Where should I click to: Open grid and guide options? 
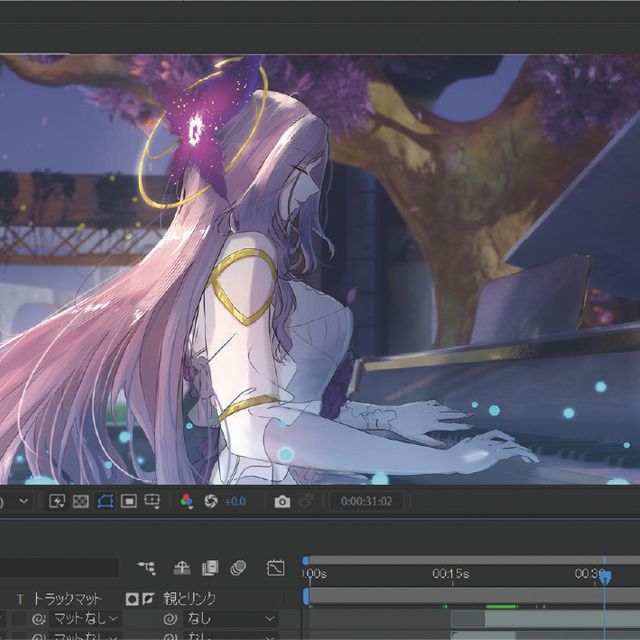point(152,501)
